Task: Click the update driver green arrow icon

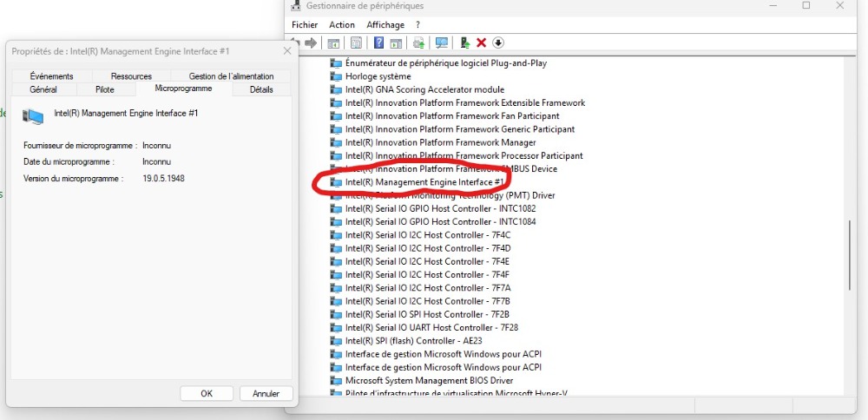Action: (x=465, y=43)
